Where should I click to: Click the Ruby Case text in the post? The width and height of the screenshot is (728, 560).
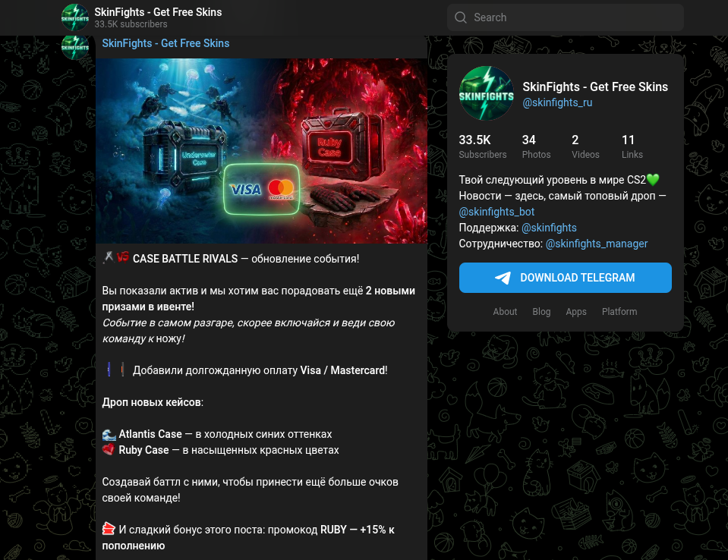(x=144, y=450)
